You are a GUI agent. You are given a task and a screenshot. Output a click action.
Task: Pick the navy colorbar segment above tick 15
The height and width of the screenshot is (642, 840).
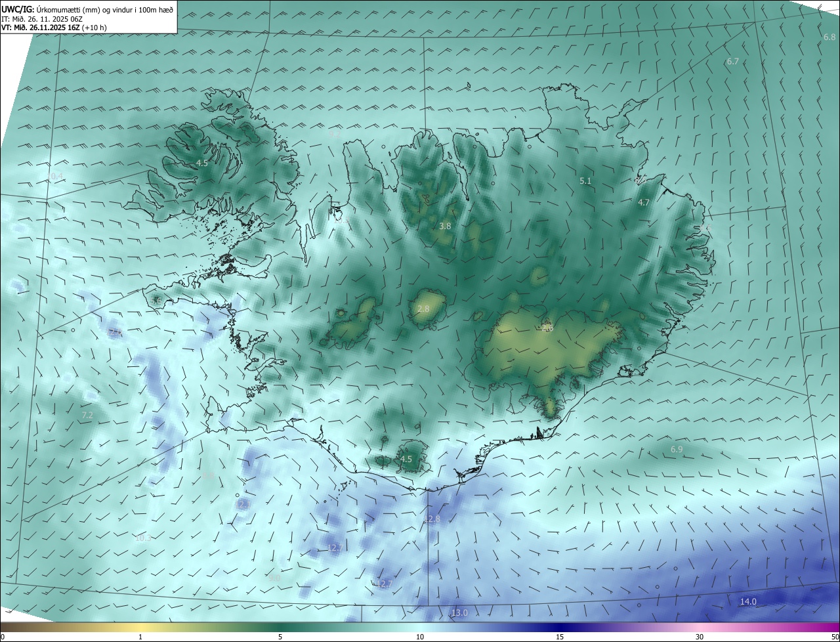560,627
